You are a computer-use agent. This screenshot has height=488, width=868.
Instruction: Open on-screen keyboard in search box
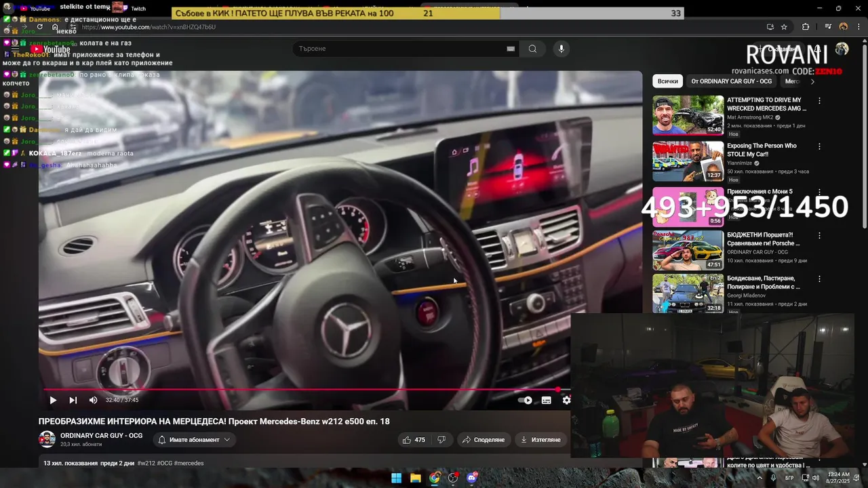pyautogui.click(x=511, y=49)
